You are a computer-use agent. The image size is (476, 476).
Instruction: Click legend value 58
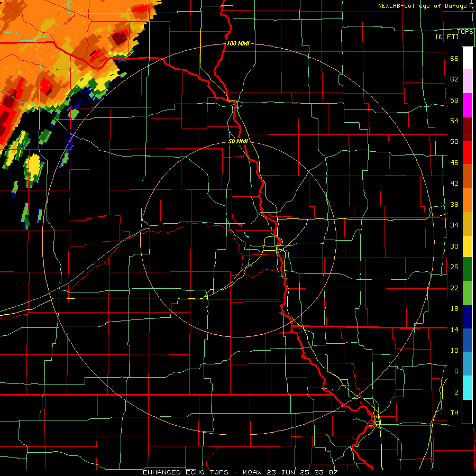454,100
